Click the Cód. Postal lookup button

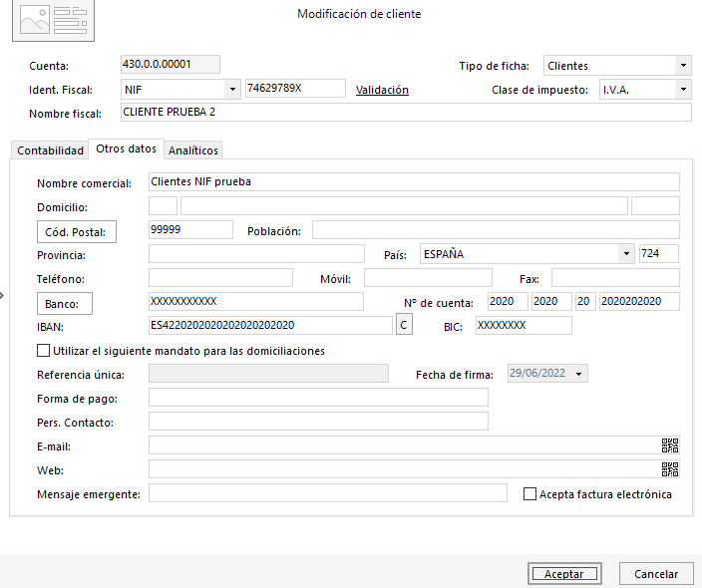tap(77, 231)
